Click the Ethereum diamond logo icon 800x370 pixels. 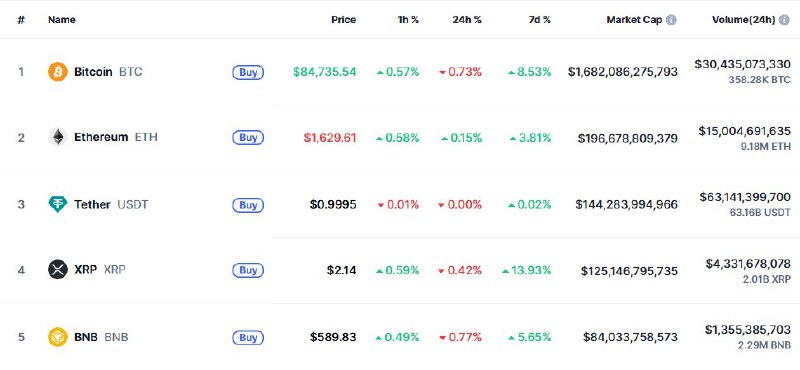[58, 137]
